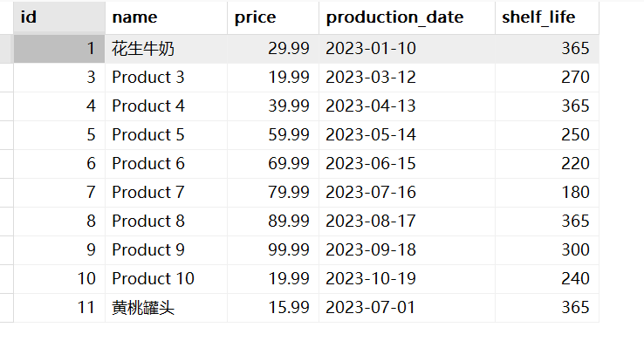
Task: Select the price column header
Action: [273, 17]
